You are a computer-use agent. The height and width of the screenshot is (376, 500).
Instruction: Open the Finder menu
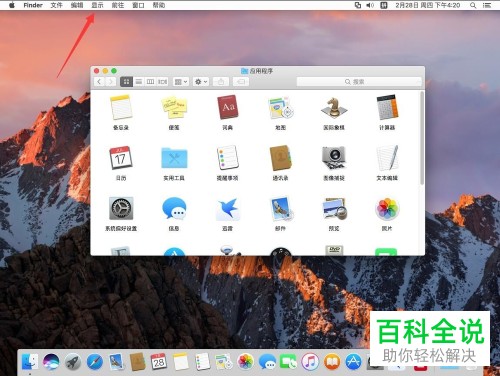tap(33, 5)
